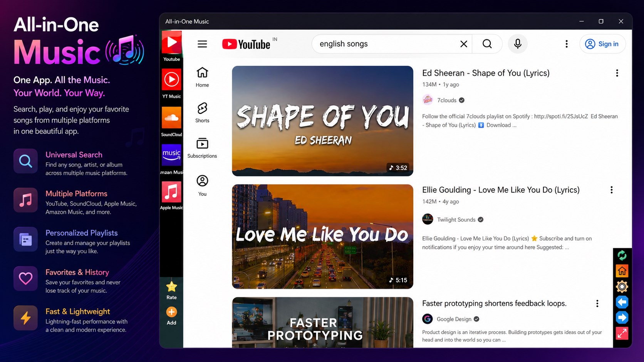The width and height of the screenshot is (644, 362).
Task: Open YouTube settings three-dot menu
Action: click(566, 44)
